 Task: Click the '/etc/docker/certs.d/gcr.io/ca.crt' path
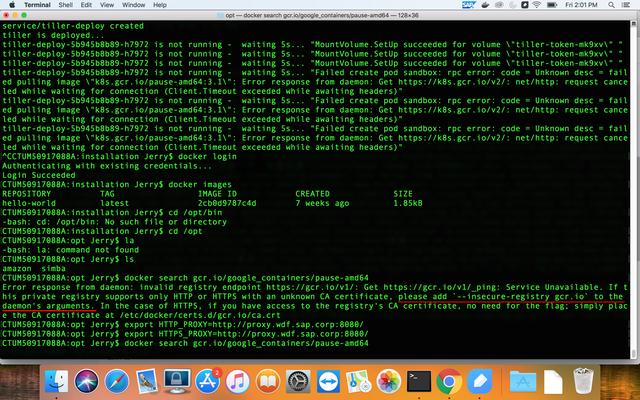tap(200, 315)
